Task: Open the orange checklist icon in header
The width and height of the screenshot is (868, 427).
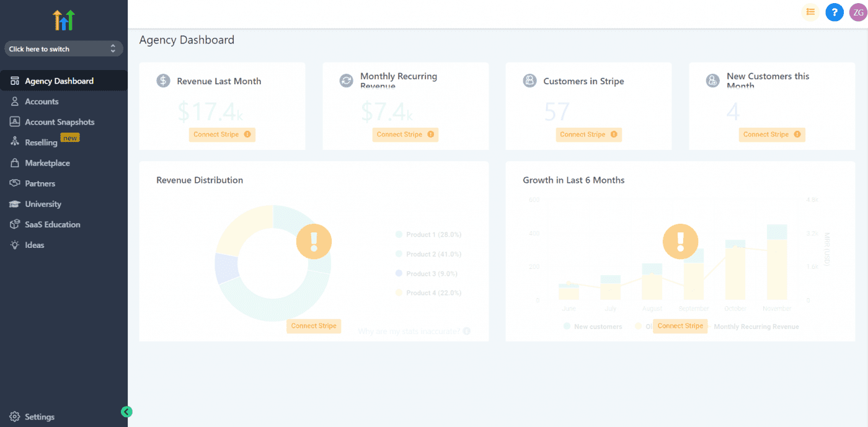Action: [x=810, y=12]
